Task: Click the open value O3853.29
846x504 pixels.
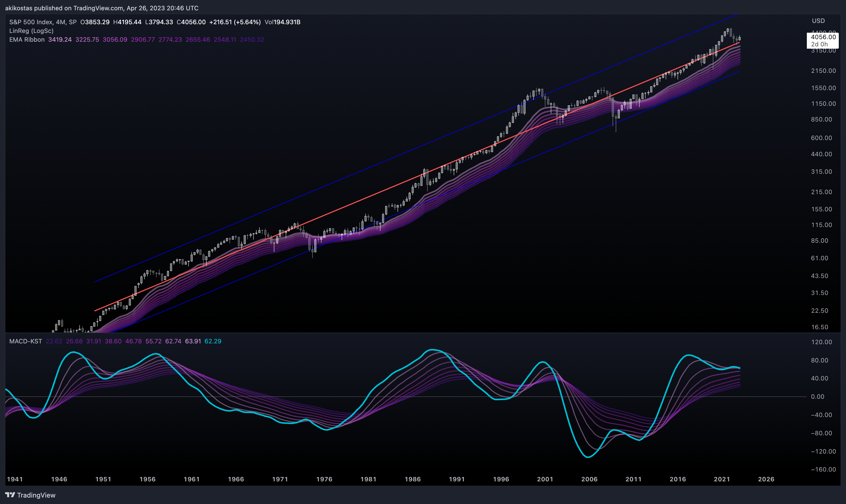Action: coord(95,22)
